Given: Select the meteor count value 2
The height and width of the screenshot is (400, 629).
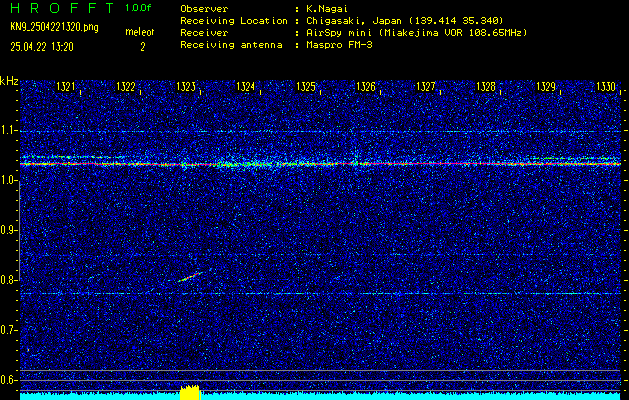Looking at the screenshot, I should [142, 47].
